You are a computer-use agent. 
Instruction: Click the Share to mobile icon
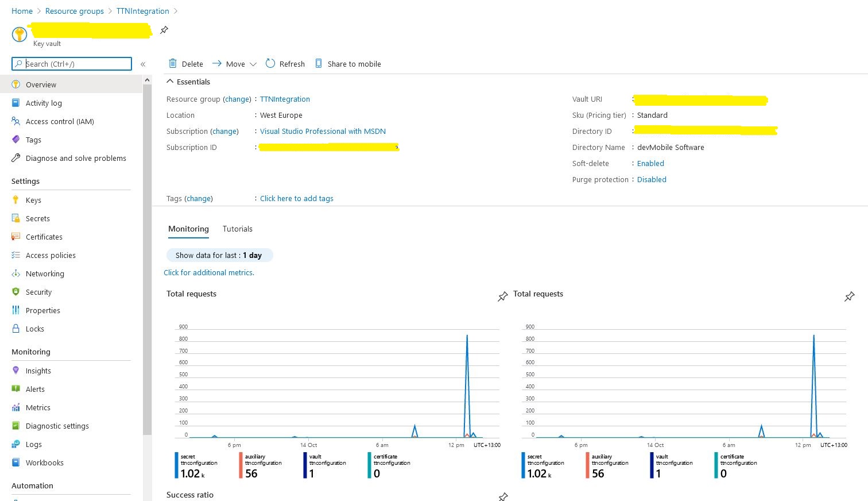[x=319, y=64]
